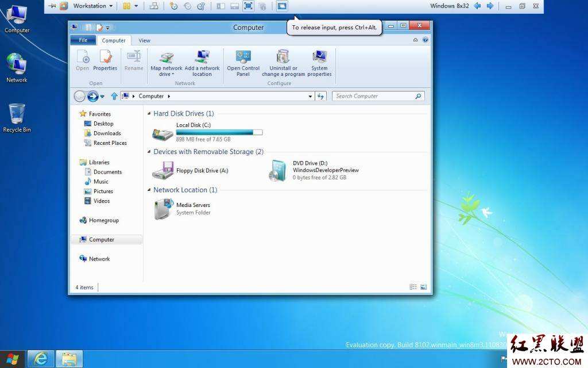Click Add a network location
The width and height of the screenshot is (588, 368).
coord(202,63)
